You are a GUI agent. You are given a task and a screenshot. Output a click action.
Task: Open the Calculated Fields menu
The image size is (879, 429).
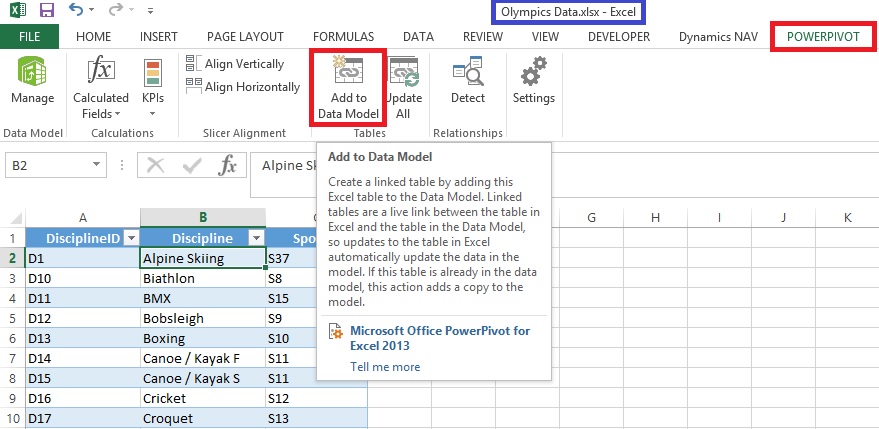pos(101,89)
